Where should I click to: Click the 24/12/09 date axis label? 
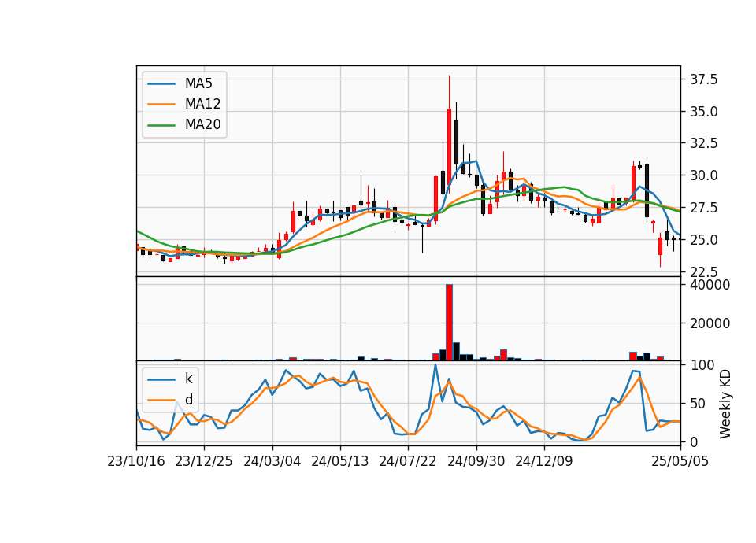[544, 461]
